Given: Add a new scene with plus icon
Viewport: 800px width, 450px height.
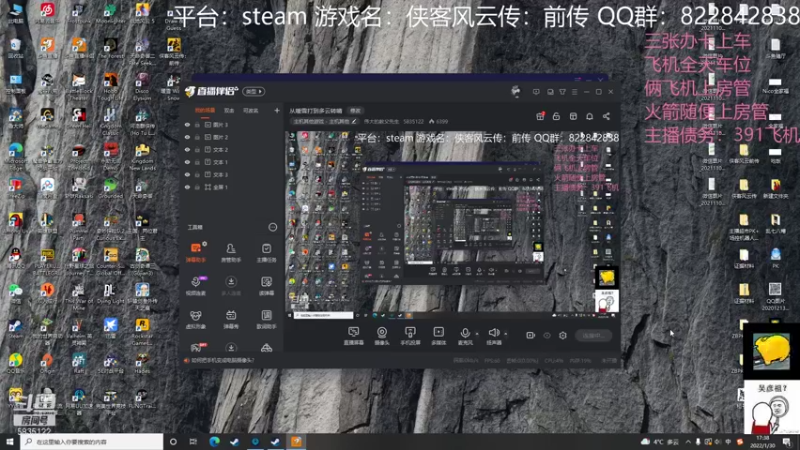Looking at the screenshot, I should pos(277,110).
